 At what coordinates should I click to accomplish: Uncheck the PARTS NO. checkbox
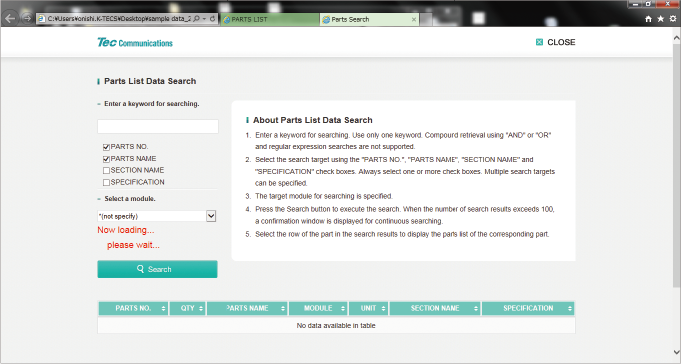[x=106, y=147]
